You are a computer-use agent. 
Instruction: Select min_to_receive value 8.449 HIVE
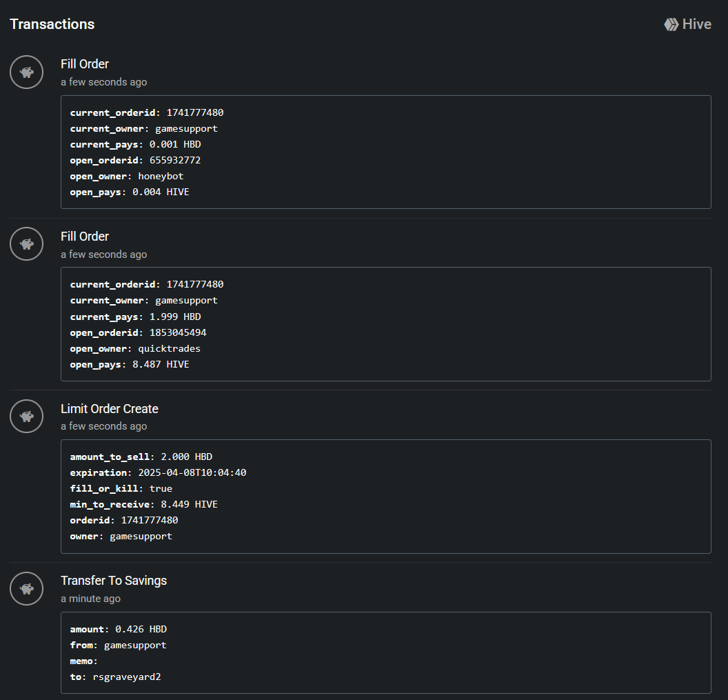click(189, 504)
